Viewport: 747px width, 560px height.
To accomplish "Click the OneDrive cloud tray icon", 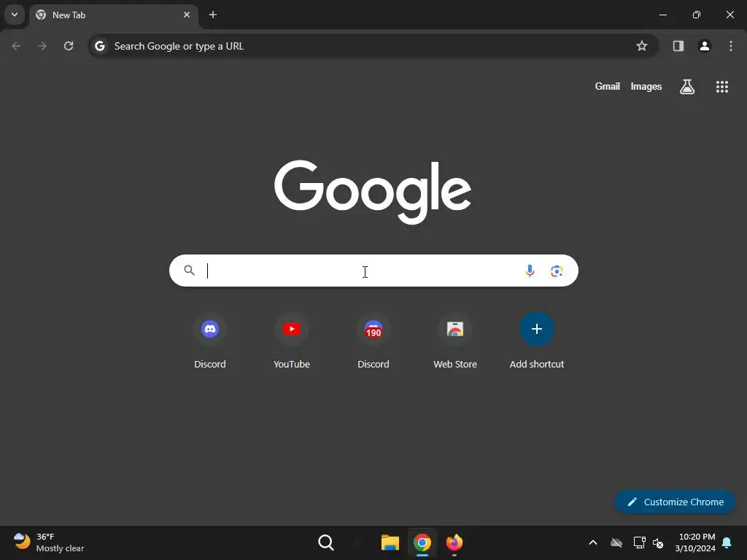I will pyautogui.click(x=616, y=542).
